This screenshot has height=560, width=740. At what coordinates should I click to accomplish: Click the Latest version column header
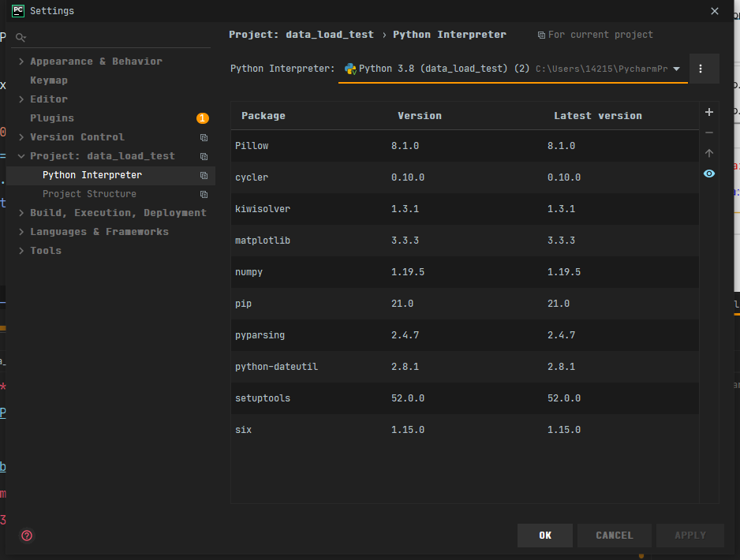click(x=598, y=116)
